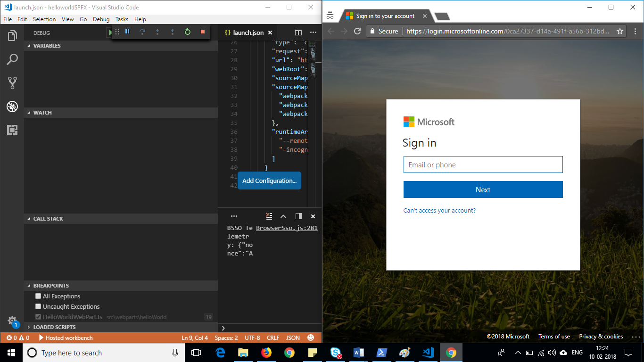Collapse the Watch section
Image resolution: width=644 pixels, height=362 pixels.
click(x=121, y=113)
